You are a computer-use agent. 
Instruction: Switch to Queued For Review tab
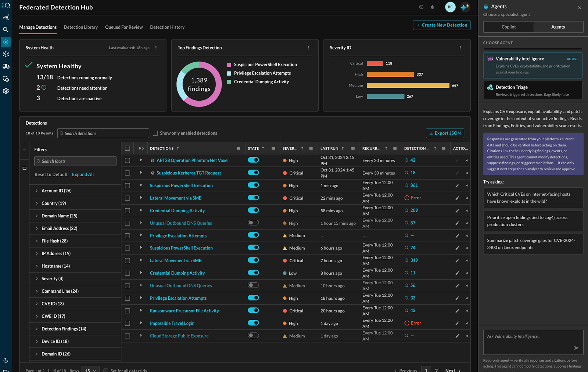pyautogui.click(x=124, y=27)
